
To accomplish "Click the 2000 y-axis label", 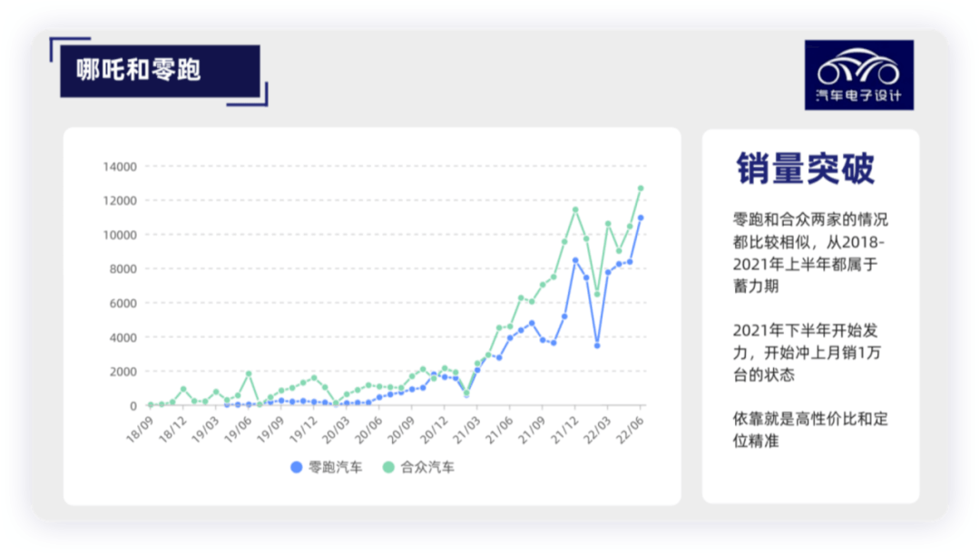I will pyautogui.click(x=123, y=372).
